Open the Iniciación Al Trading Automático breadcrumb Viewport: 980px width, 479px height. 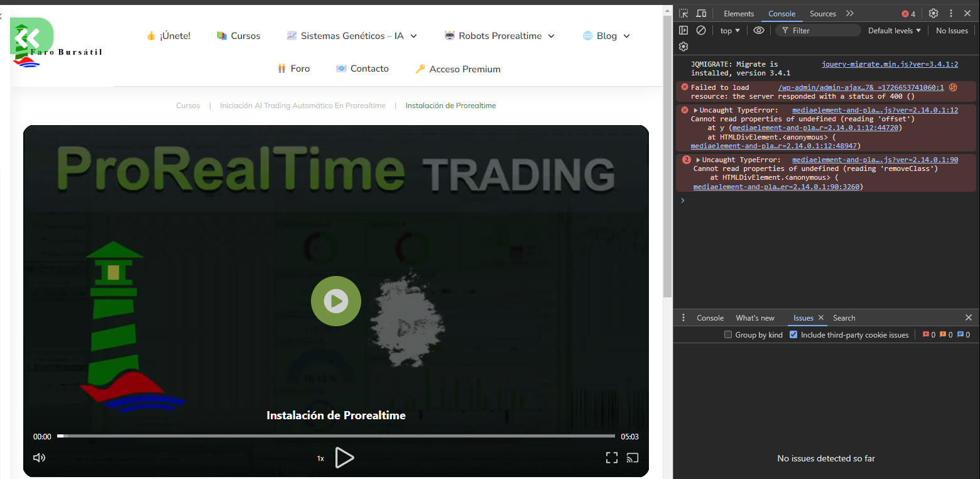pos(303,106)
